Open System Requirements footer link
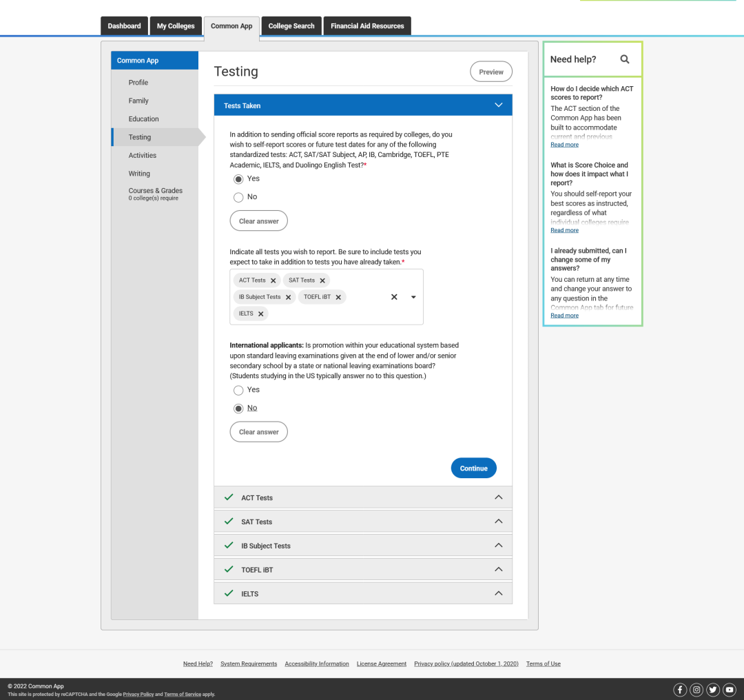Screen dimensions: 744x700 pos(249,663)
